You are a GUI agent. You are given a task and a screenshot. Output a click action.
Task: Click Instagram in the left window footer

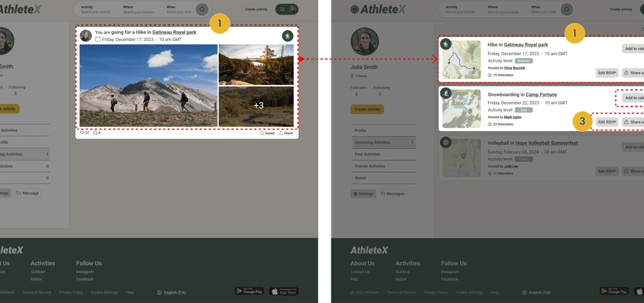pyautogui.click(x=85, y=272)
